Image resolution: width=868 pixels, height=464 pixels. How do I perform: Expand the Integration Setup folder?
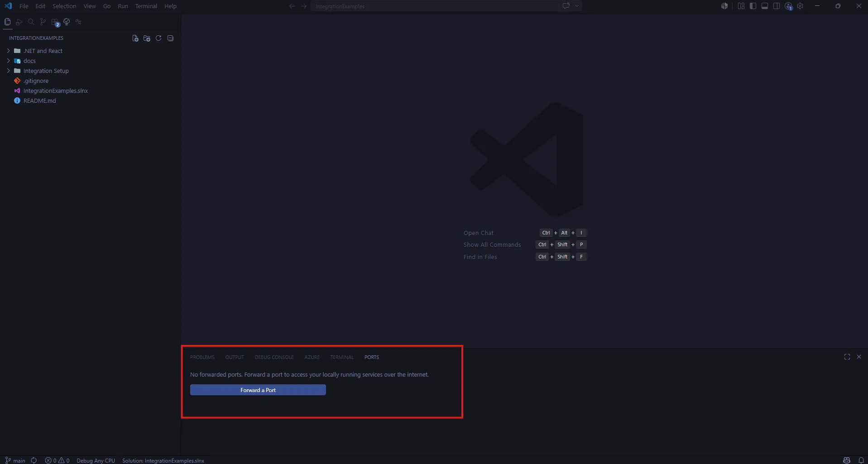[x=91, y=71]
